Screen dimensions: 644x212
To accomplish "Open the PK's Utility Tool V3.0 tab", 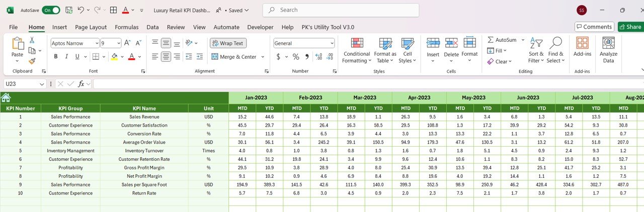I will point(328,27).
